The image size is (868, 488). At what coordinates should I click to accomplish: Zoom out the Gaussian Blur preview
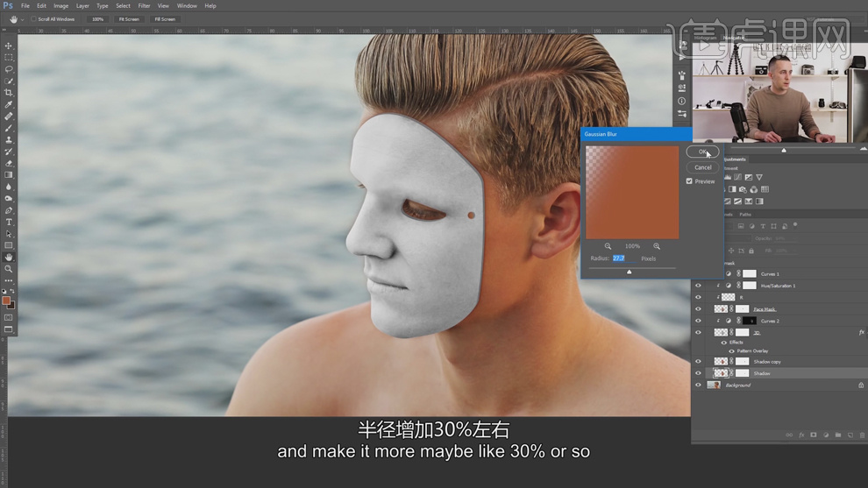(x=608, y=246)
